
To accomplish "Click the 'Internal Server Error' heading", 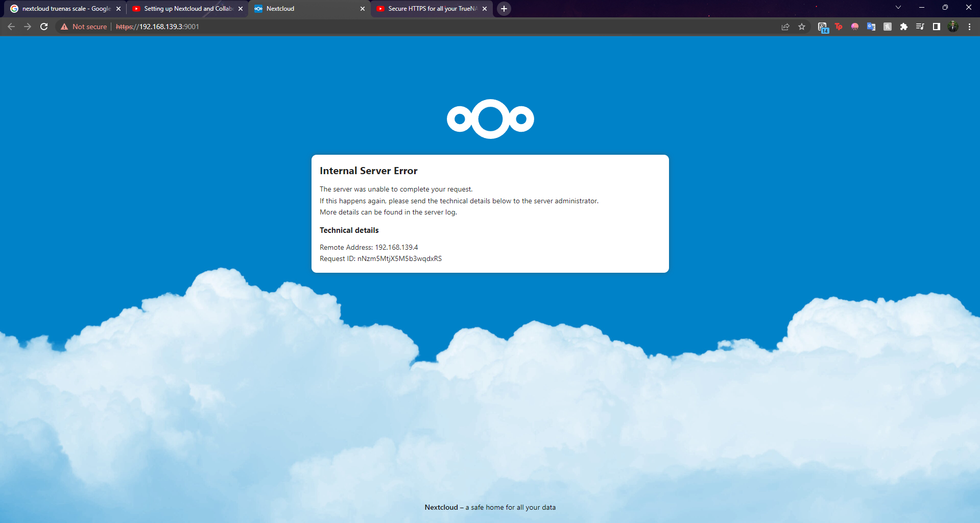I will tap(369, 171).
